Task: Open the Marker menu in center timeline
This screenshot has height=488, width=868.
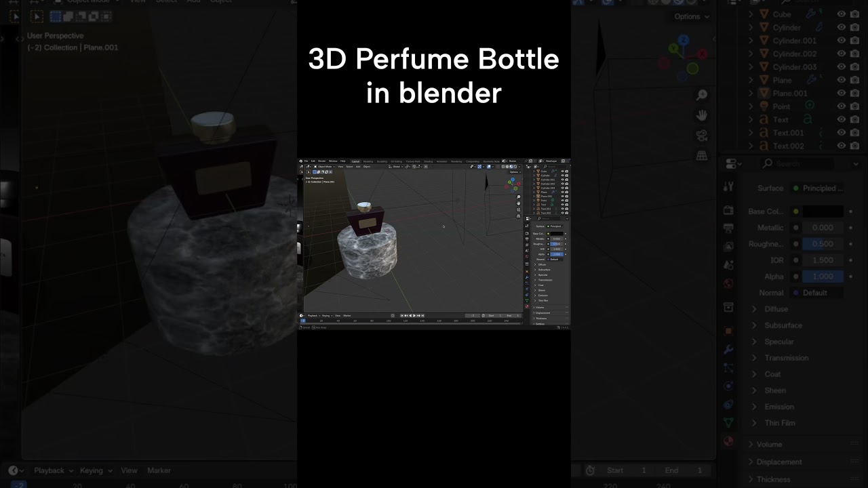Action: [x=347, y=316]
